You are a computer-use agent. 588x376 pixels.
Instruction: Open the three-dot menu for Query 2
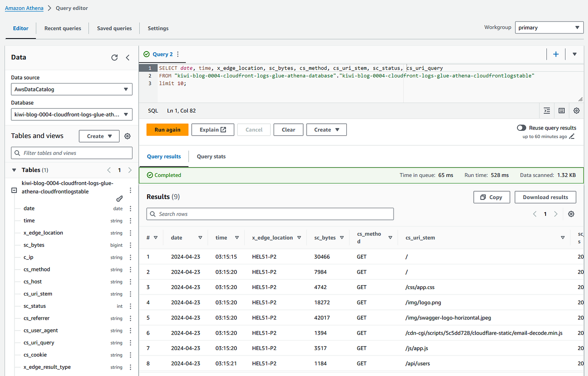[178, 54]
